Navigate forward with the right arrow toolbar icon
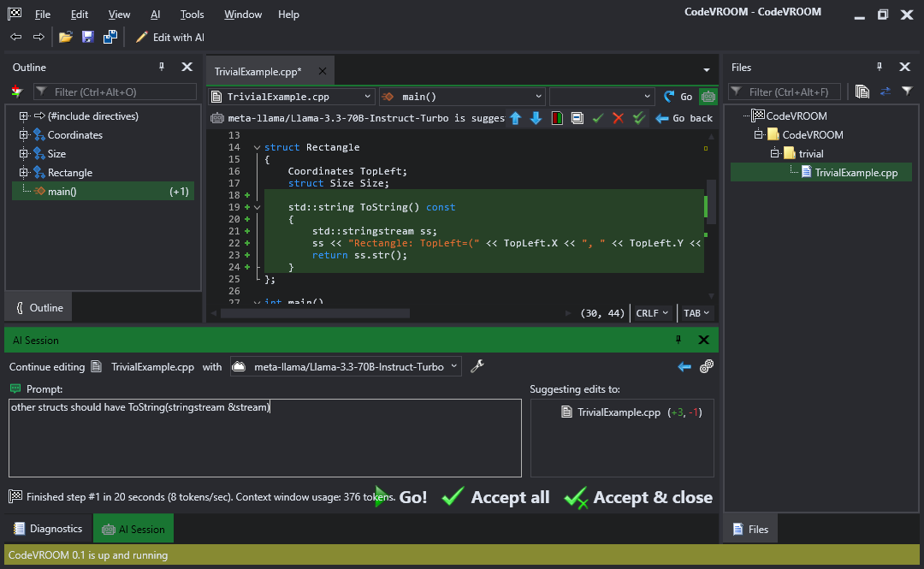Image resolution: width=924 pixels, height=569 pixels. point(38,37)
